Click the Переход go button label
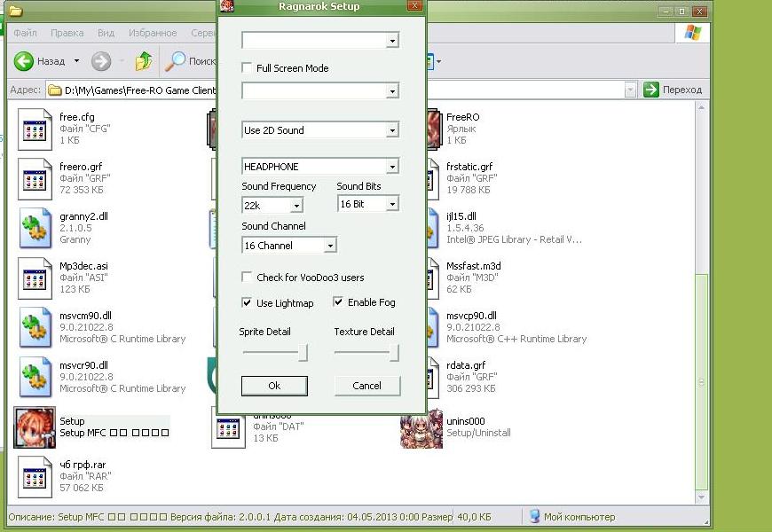The height and width of the screenshot is (532, 772). (x=681, y=90)
